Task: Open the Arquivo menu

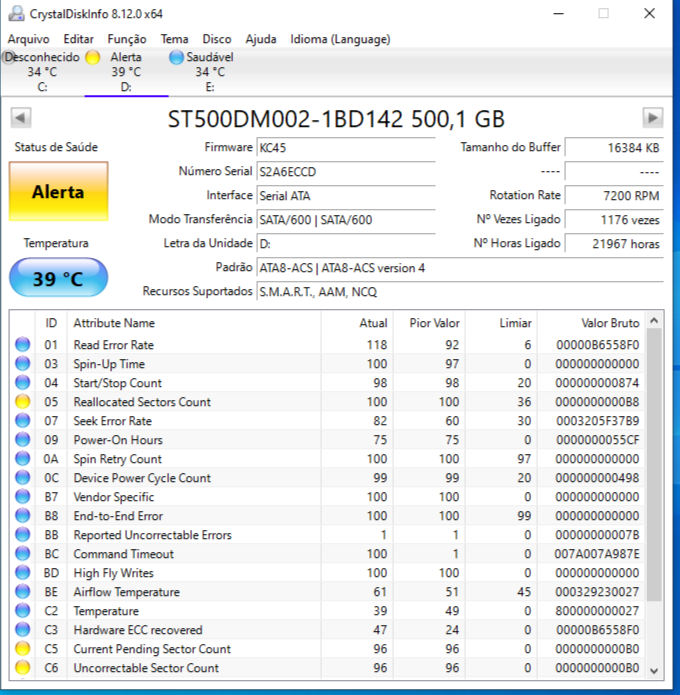Action: pyautogui.click(x=28, y=39)
